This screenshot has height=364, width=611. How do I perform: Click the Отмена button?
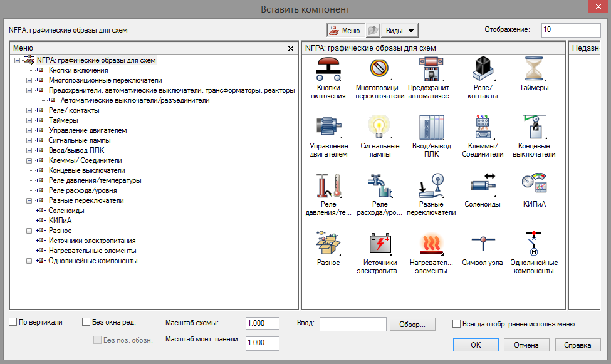(x=526, y=345)
